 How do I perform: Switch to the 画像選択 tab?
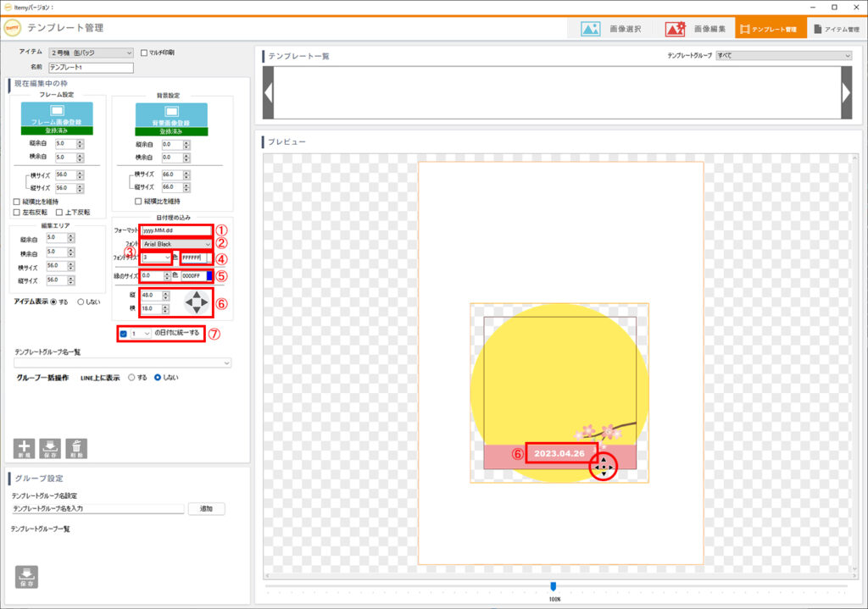click(x=612, y=28)
